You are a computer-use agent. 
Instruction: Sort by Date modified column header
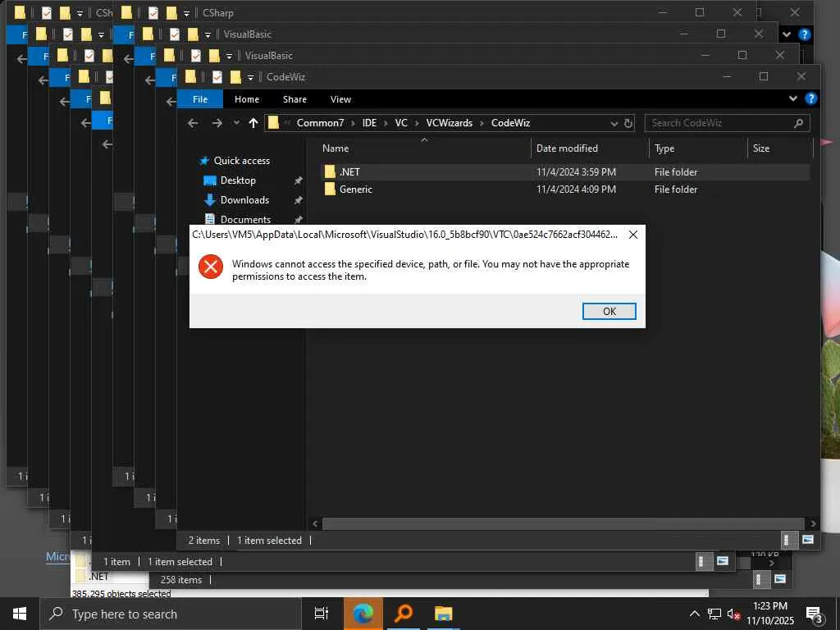567,148
